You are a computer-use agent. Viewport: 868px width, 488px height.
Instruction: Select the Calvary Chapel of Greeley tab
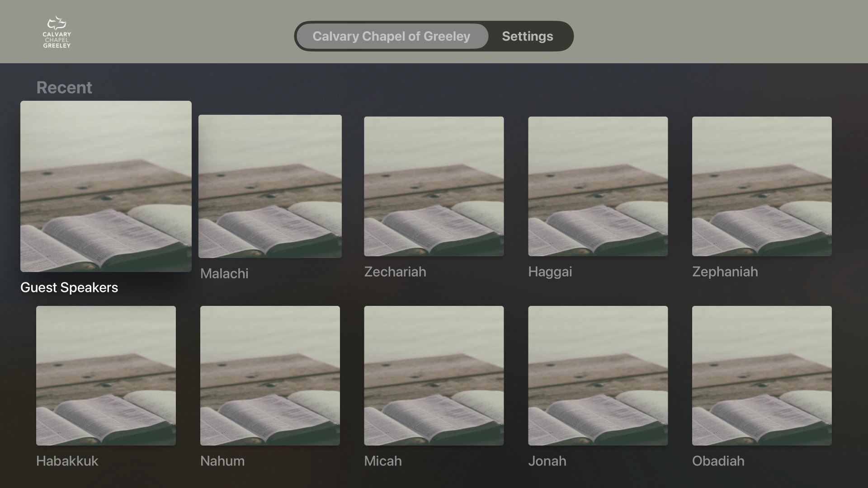pos(392,36)
